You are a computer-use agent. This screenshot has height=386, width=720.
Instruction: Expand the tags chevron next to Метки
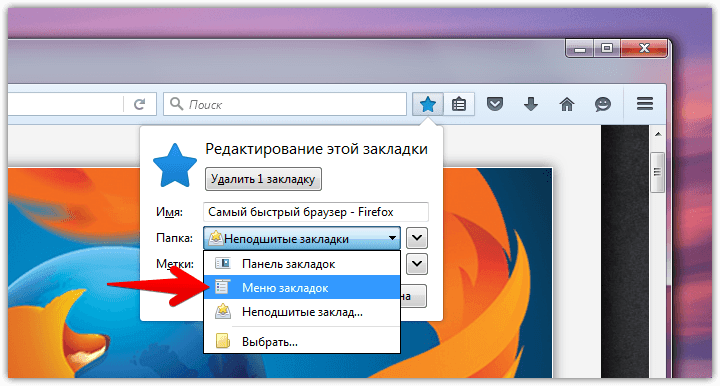[416, 264]
